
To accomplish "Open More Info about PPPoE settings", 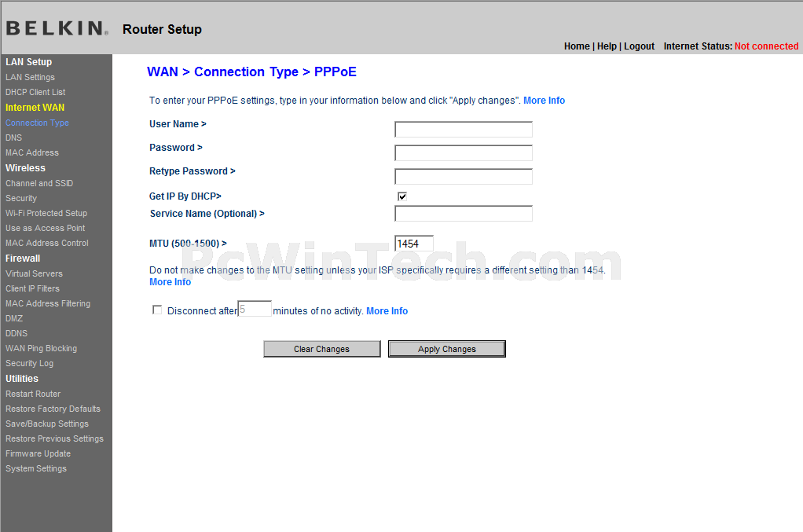I will tap(544, 101).
